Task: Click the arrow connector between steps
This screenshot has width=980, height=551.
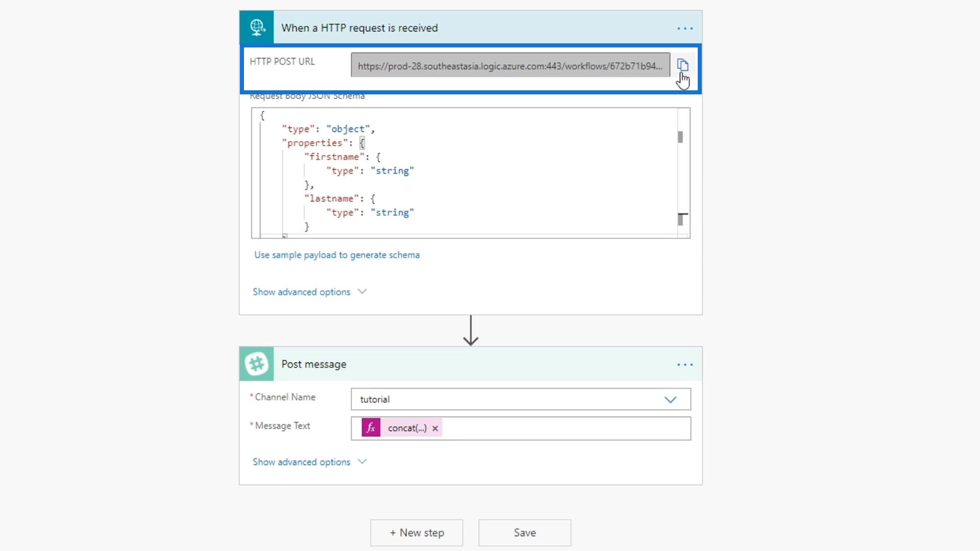Action: point(471,331)
